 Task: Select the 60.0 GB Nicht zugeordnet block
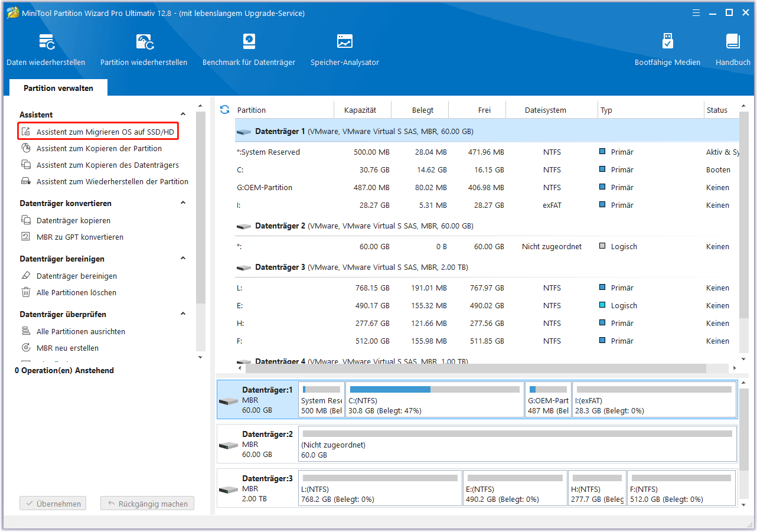pos(518,444)
